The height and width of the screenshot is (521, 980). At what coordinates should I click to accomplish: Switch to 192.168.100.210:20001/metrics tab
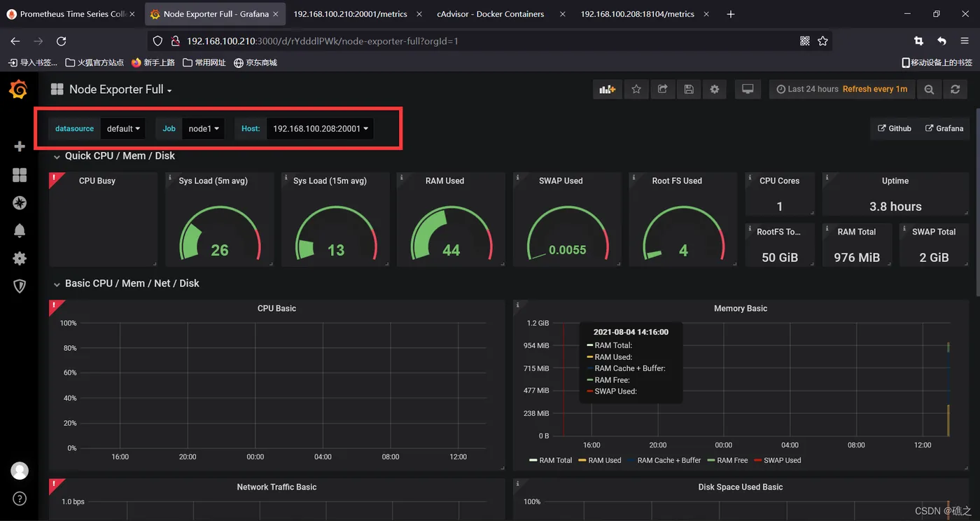[x=357, y=14]
